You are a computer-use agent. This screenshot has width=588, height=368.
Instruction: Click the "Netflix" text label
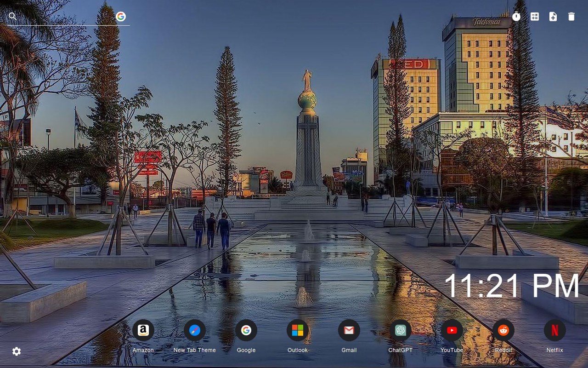click(555, 350)
